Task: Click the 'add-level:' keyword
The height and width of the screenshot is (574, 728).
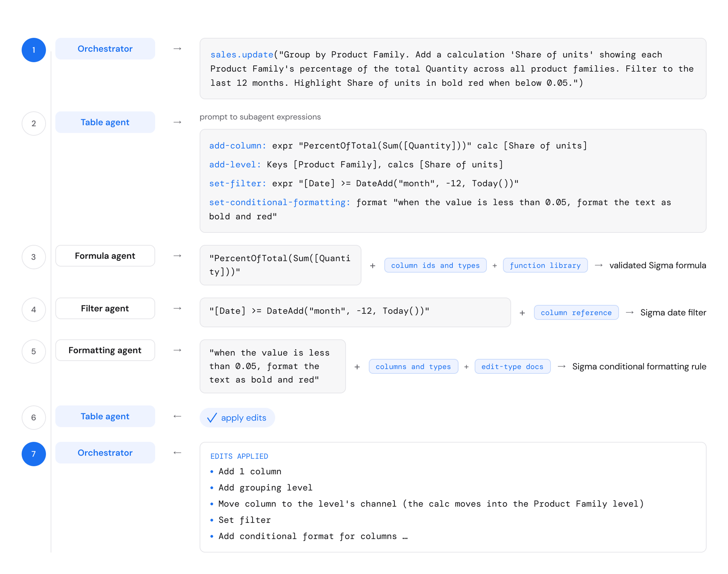Action: tap(235, 164)
